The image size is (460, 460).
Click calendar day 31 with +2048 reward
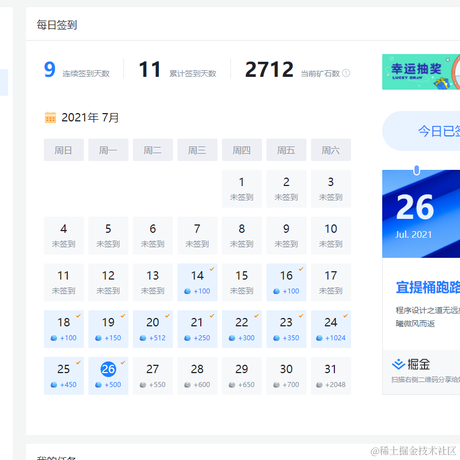coord(331,376)
